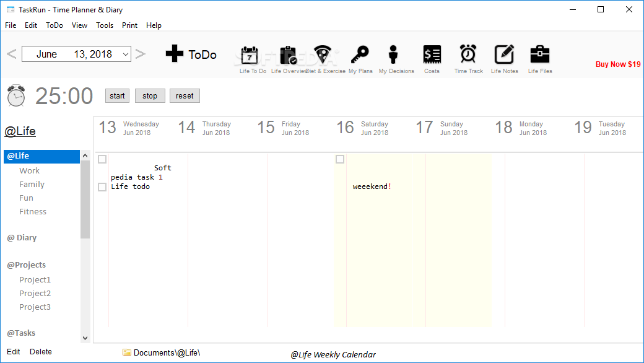Stop the timer
644x363 pixels.
tap(150, 95)
